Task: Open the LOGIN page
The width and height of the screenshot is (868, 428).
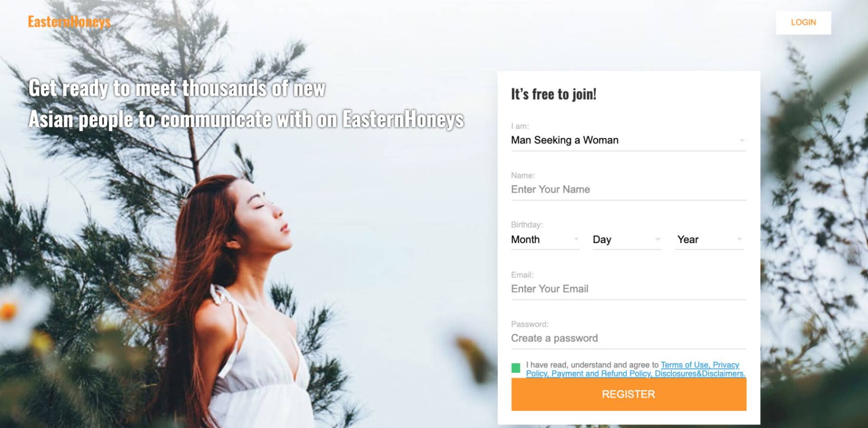Action: pyautogui.click(x=803, y=22)
